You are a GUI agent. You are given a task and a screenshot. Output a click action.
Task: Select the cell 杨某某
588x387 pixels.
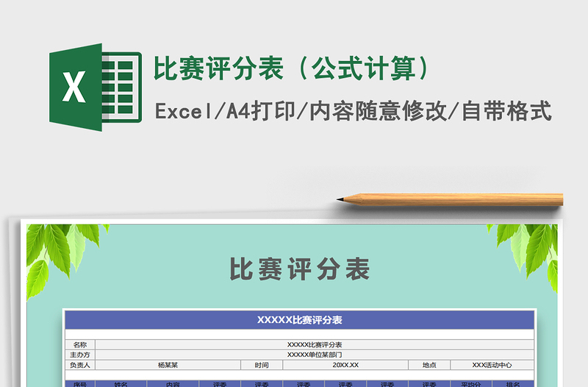coord(168,365)
